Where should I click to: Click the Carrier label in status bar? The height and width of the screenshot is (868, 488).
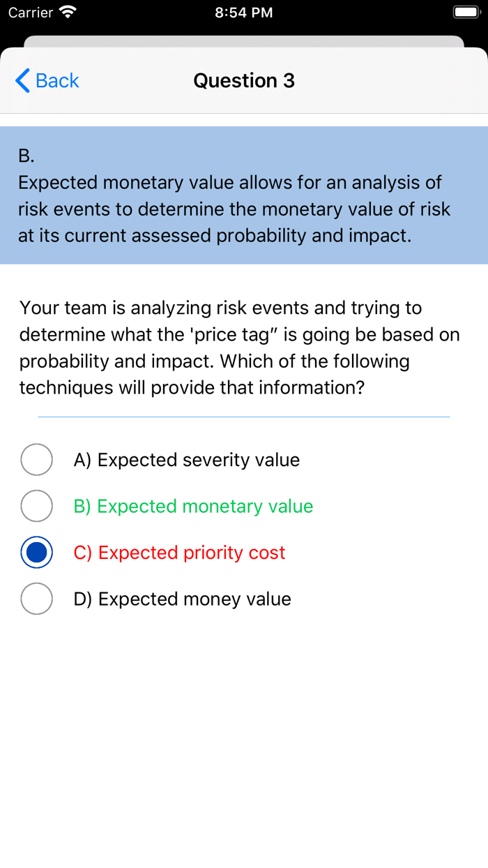pos(31,13)
